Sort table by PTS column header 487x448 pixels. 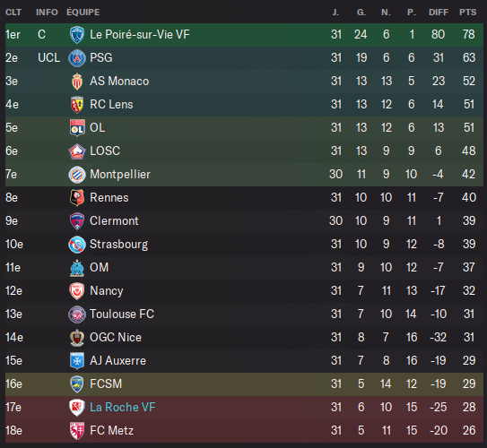468,13
